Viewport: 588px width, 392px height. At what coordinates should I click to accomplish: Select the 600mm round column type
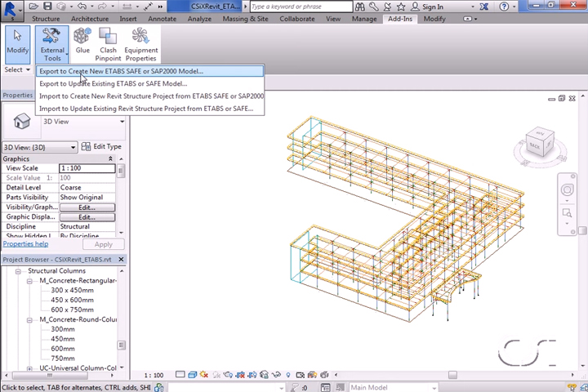pyautogui.click(x=63, y=349)
